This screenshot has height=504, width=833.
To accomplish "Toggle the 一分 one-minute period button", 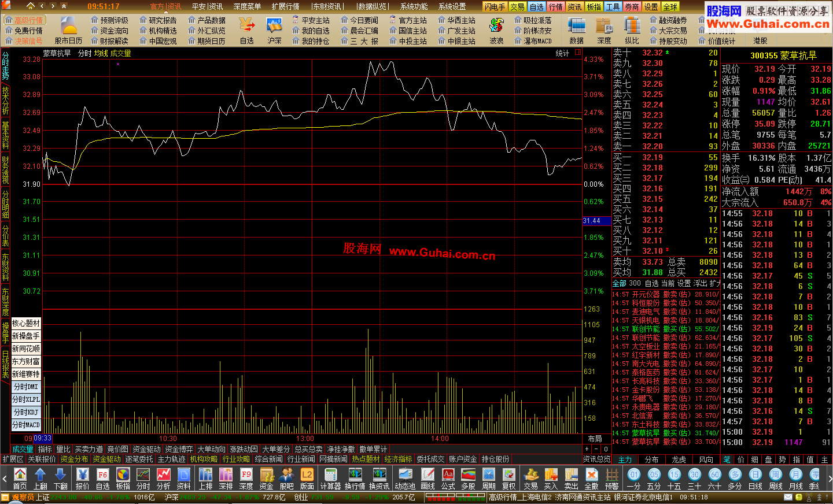I will (x=634, y=479).
